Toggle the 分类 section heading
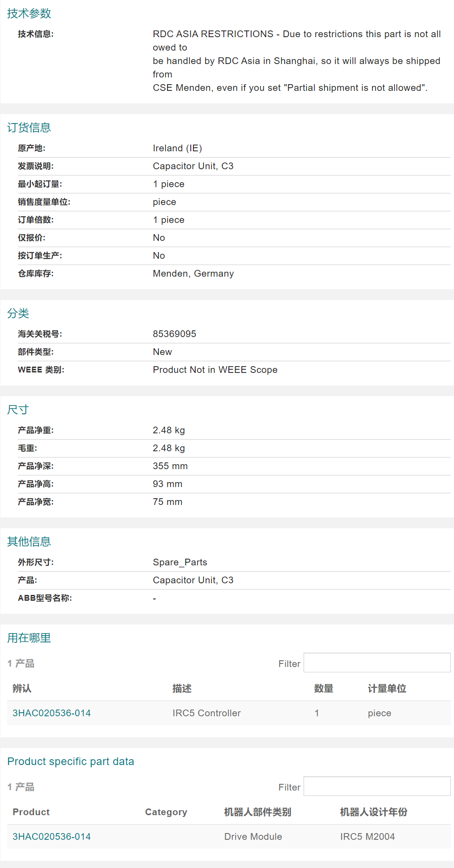The height and width of the screenshot is (868, 454). click(18, 313)
